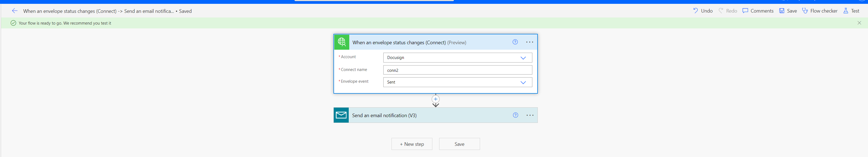
Task: Click the Account dropdown chevron arrow
Action: tap(523, 58)
